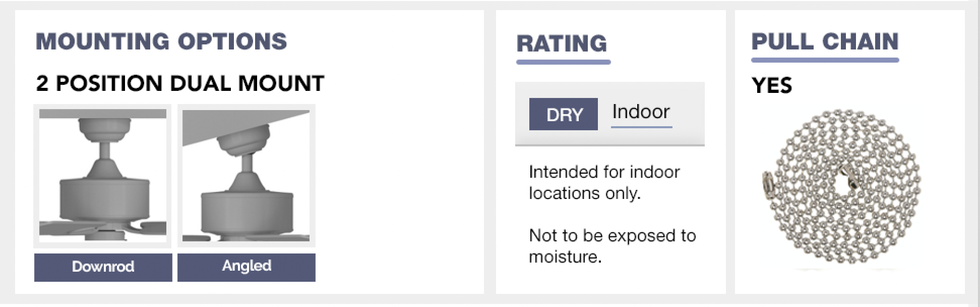Click the 2 Position Dual Mount text
This screenshot has height=307, width=980.
point(180,83)
